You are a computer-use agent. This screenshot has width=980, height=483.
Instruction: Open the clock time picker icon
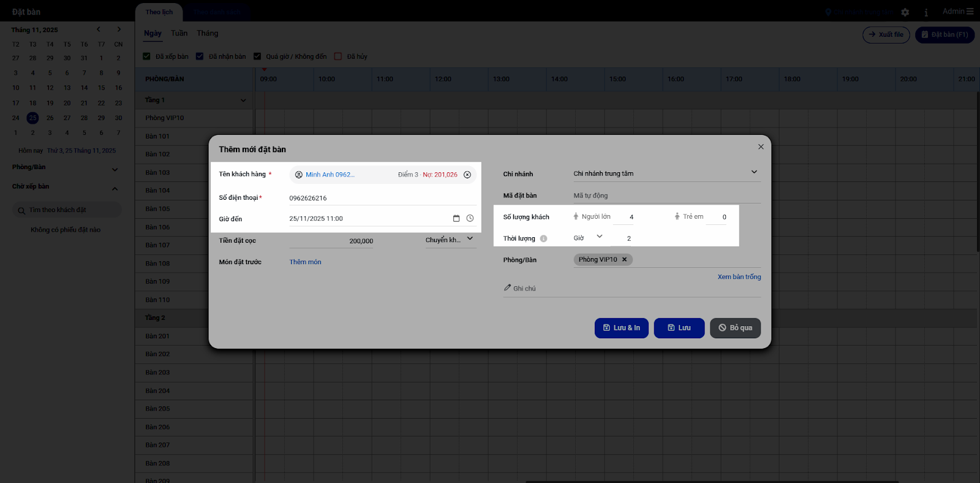tap(470, 219)
